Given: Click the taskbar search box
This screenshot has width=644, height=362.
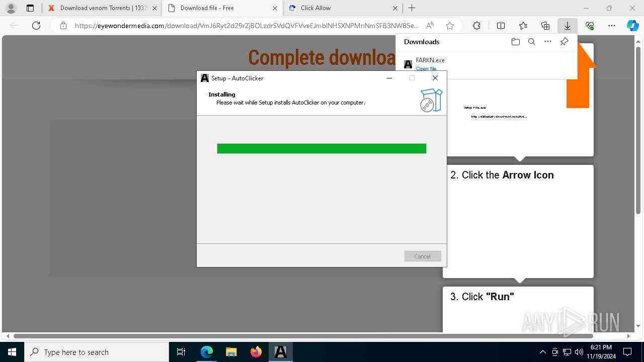Looking at the screenshot, I should 97,352.
